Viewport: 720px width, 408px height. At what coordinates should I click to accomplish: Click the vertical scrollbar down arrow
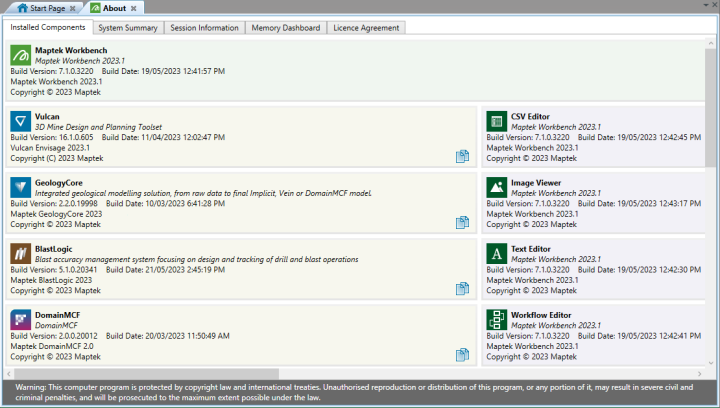click(711, 363)
